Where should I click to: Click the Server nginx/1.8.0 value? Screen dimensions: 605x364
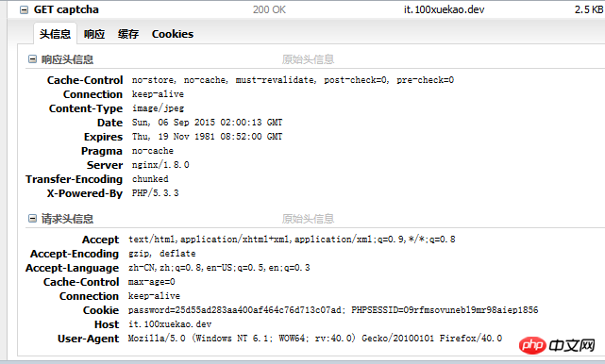tap(160, 165)
